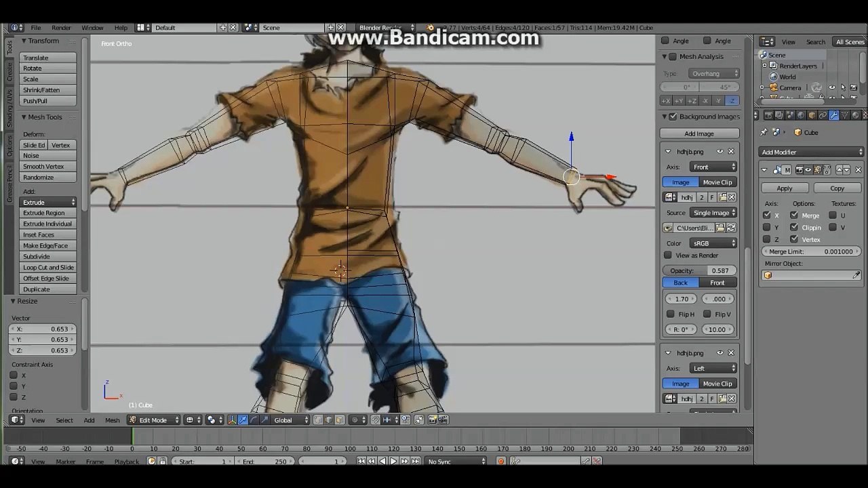Open the Window menu
The width and height of the screenshot is (868, 488).
[x=92, y=28]
